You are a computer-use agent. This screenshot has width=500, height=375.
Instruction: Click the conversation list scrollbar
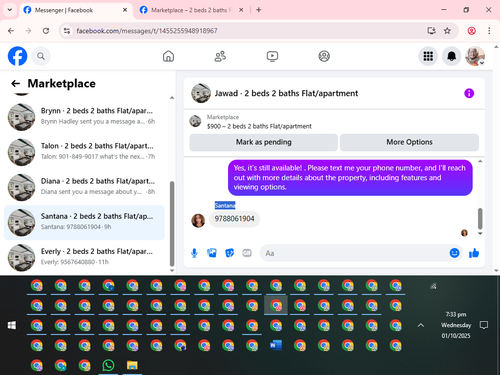172,223
